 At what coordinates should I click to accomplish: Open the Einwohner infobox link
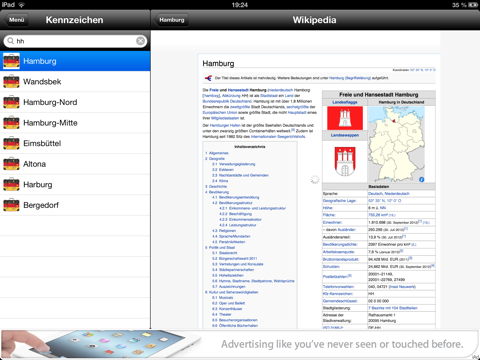[332, 222]
